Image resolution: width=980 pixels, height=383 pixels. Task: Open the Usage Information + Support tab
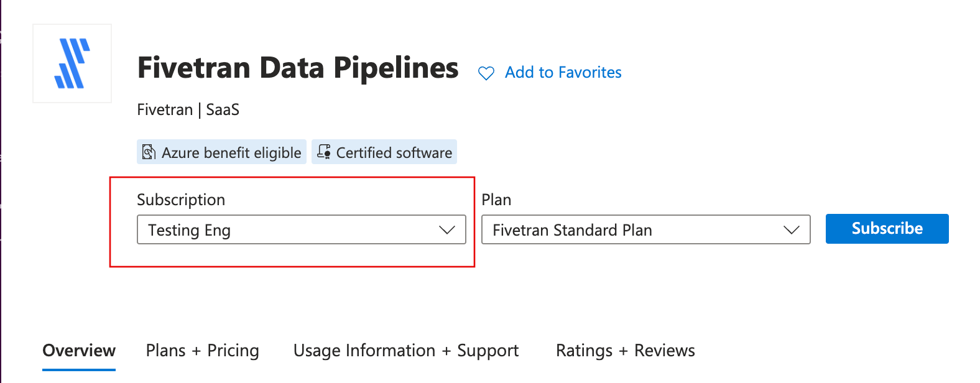(406, 351)
